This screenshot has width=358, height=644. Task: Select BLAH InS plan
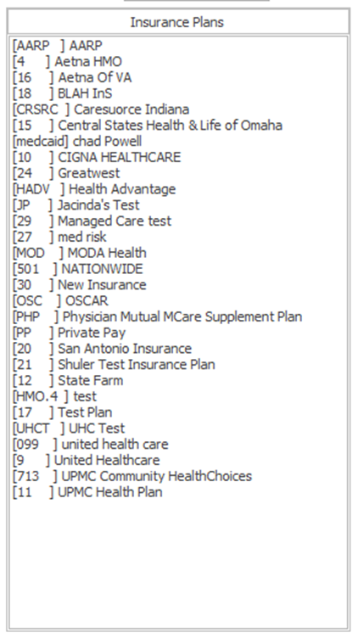pyautogui.click(x=63, y=93)
